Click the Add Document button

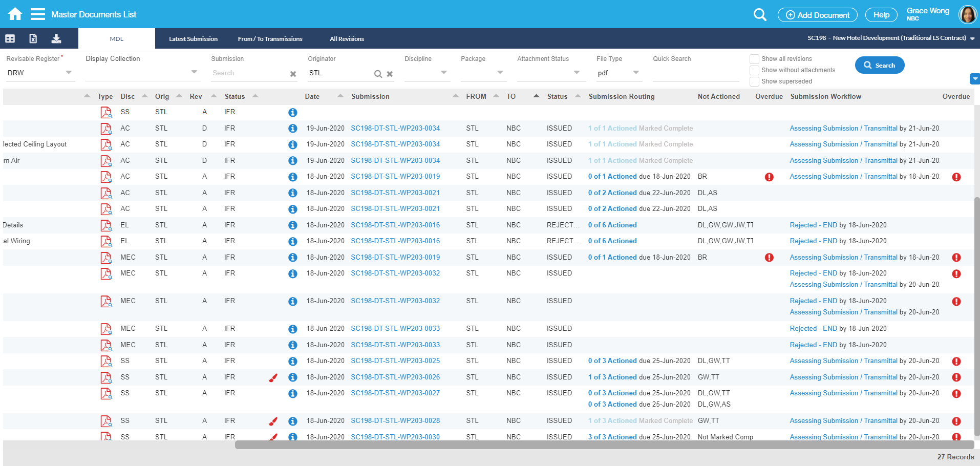click(817, 15)
